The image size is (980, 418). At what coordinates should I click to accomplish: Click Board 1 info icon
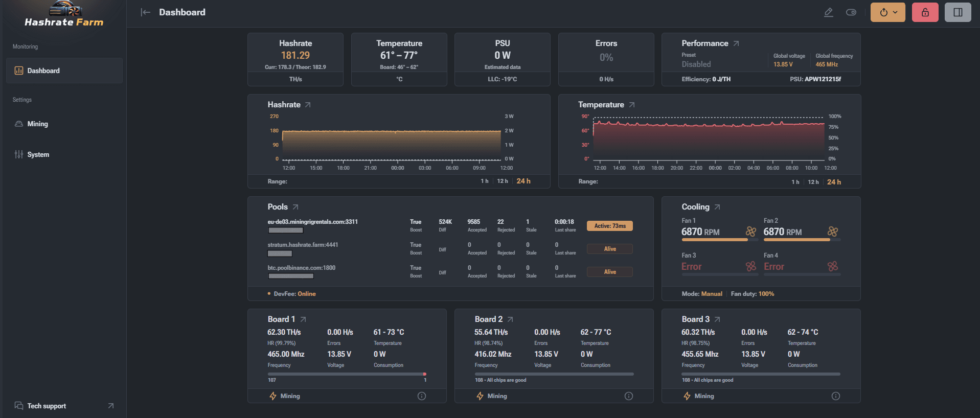422,396
